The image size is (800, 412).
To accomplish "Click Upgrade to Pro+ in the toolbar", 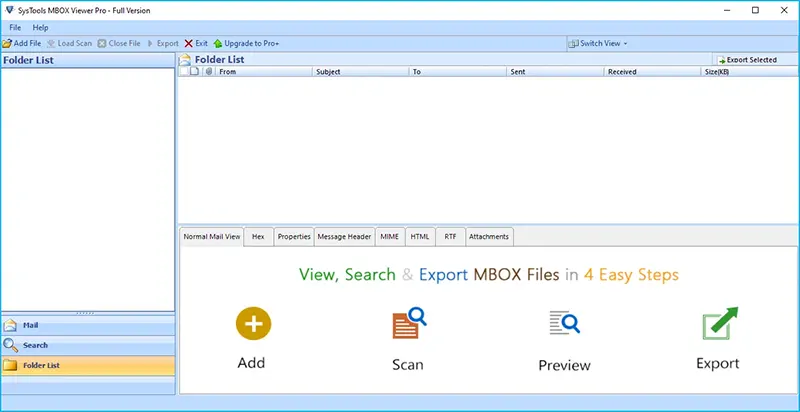I will [246, 43].
